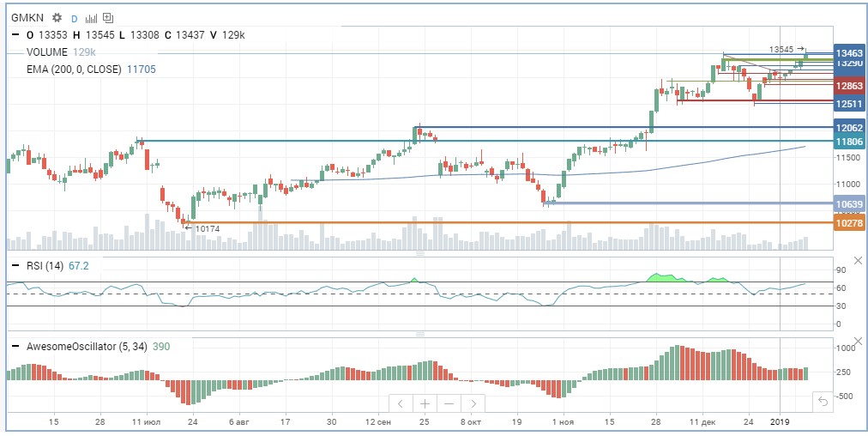Click the open price value 13353
Viewport: 868px width, 436px height.
point(53,35)
